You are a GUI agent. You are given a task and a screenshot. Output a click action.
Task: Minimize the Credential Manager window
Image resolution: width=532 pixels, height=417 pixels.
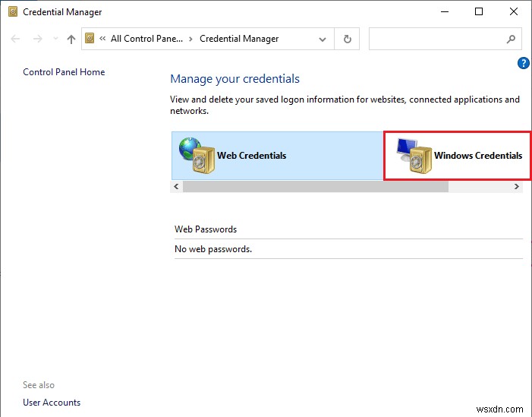coord(445,11)
